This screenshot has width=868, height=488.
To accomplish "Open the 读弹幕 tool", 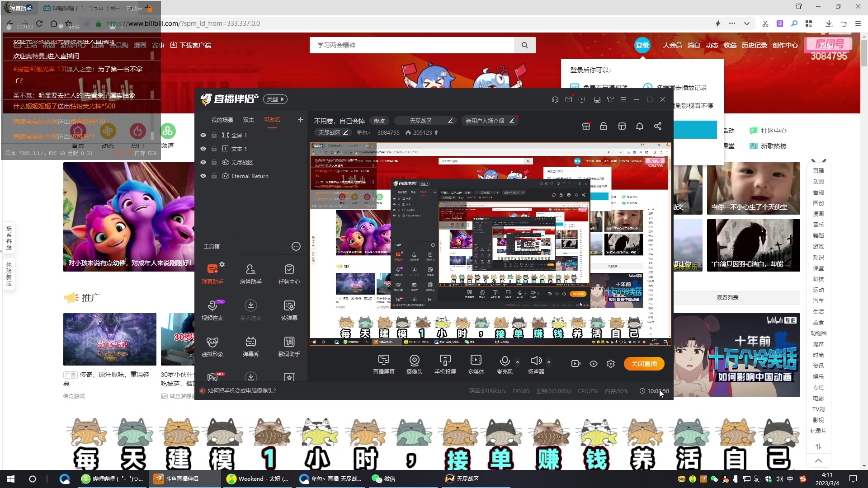I will click(289, 310).
